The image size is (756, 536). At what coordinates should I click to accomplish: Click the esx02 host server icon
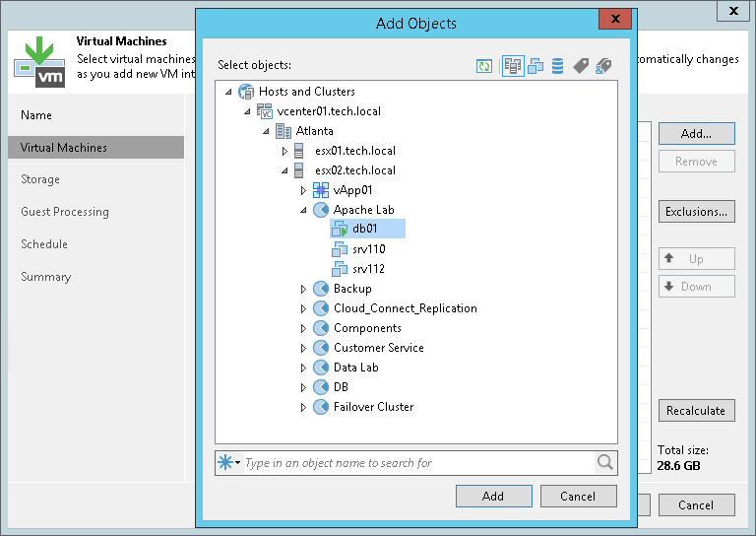pos(299,170)
